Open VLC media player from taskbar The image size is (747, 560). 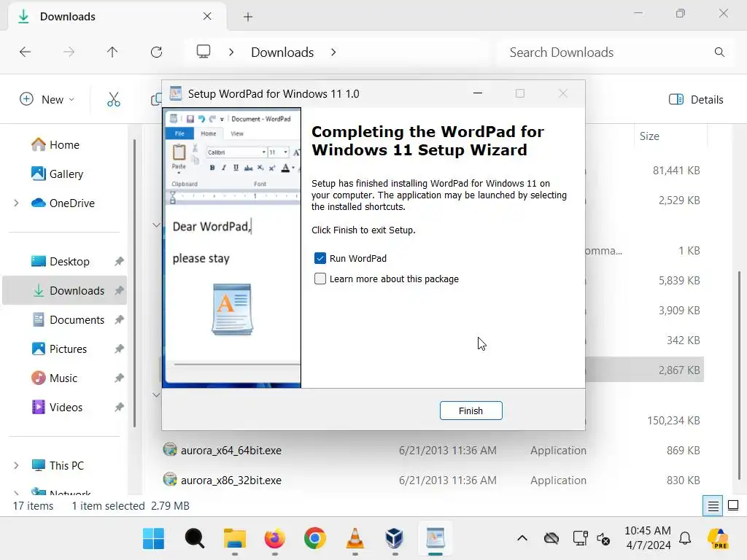355,539
